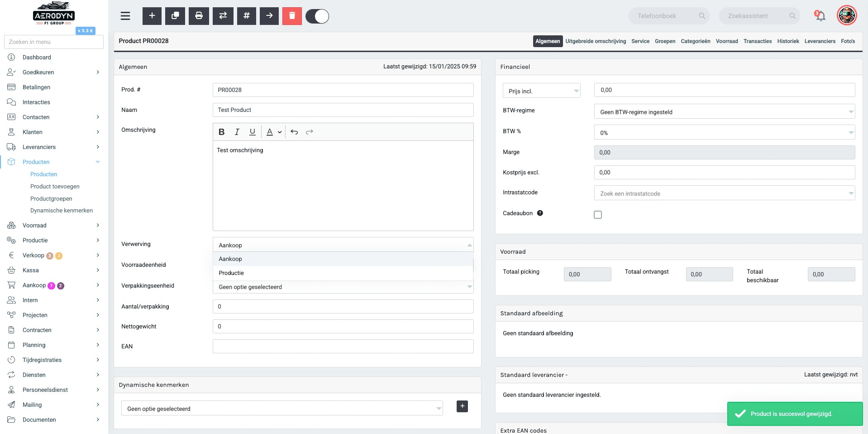Viewport: 868px width, 434px height.
Task: Select Aankoop option in Verwerving list
Action: click(343, 259)
